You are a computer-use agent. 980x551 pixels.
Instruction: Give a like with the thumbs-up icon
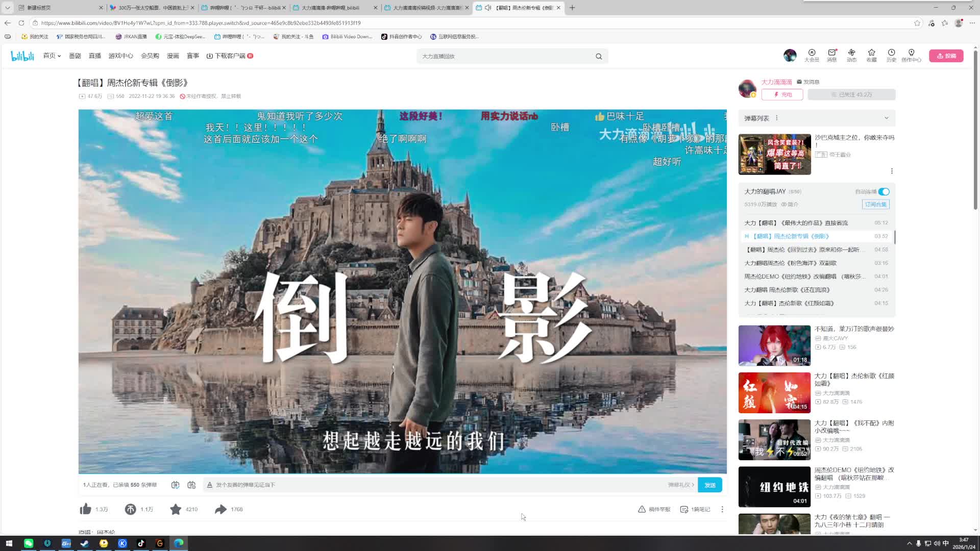85,509
